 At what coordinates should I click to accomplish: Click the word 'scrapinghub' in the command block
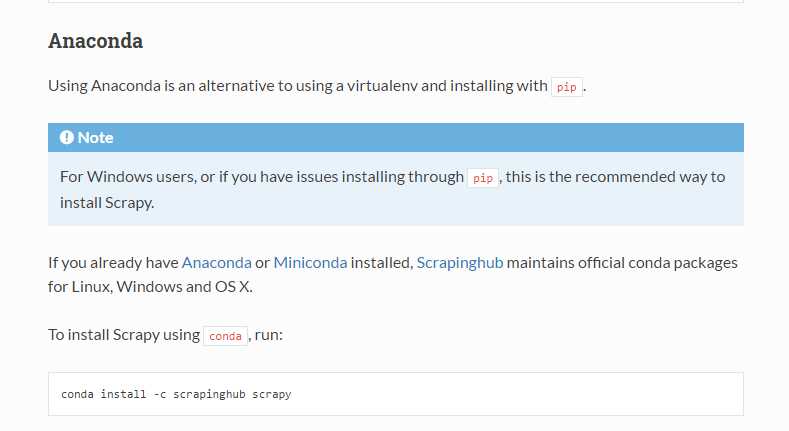pos(209,394)
